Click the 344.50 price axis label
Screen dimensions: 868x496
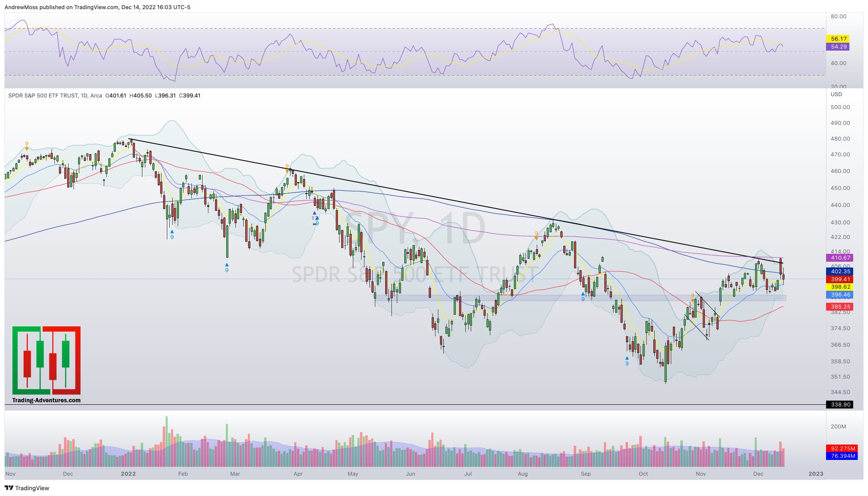pyautogui.click(x=840, y=392)
